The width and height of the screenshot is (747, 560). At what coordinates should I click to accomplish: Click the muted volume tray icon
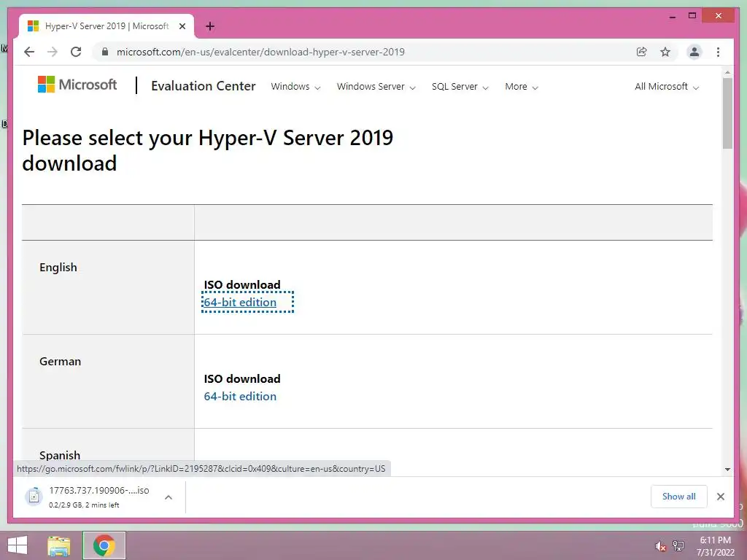(x=659, y=546)
